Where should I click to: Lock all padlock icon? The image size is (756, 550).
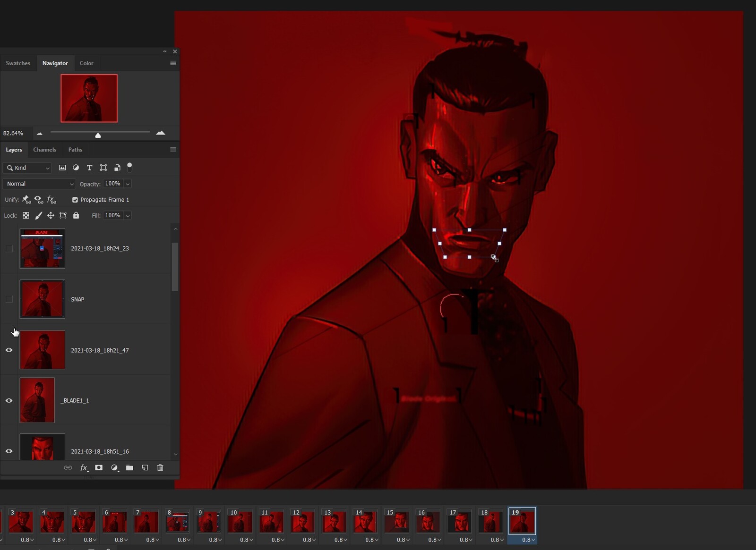[76, 215]
